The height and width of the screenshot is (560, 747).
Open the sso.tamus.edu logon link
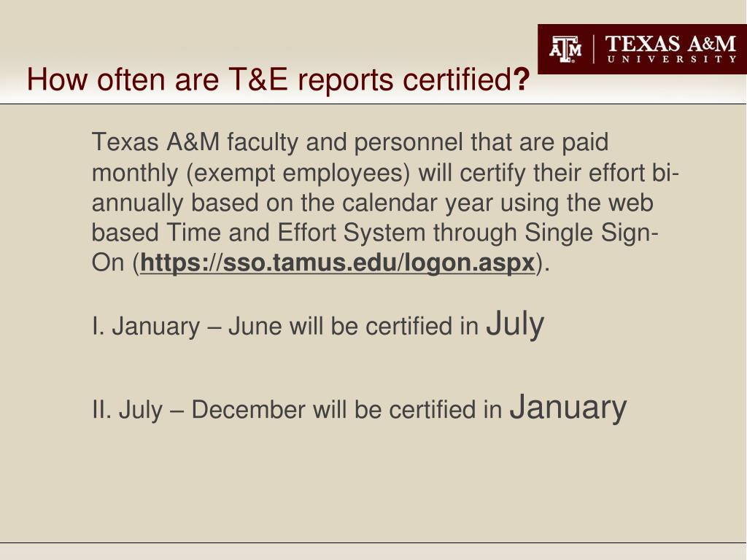click(x=337, y=262)
